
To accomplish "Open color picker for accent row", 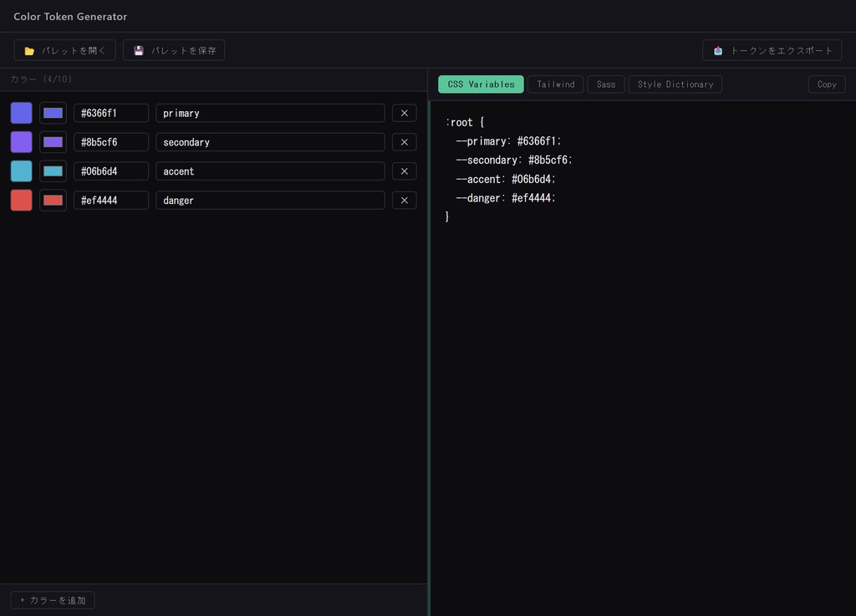I will point(53,171).
